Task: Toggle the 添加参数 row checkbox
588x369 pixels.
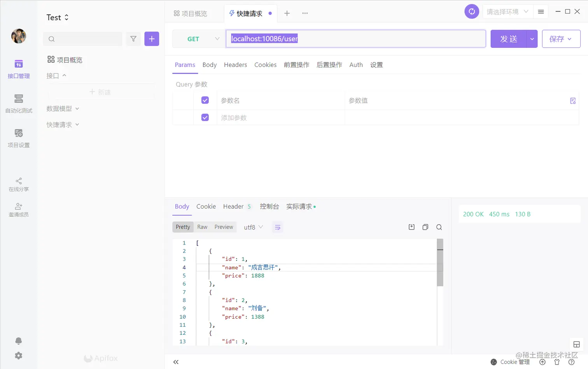Action: (x=205, y=118)
